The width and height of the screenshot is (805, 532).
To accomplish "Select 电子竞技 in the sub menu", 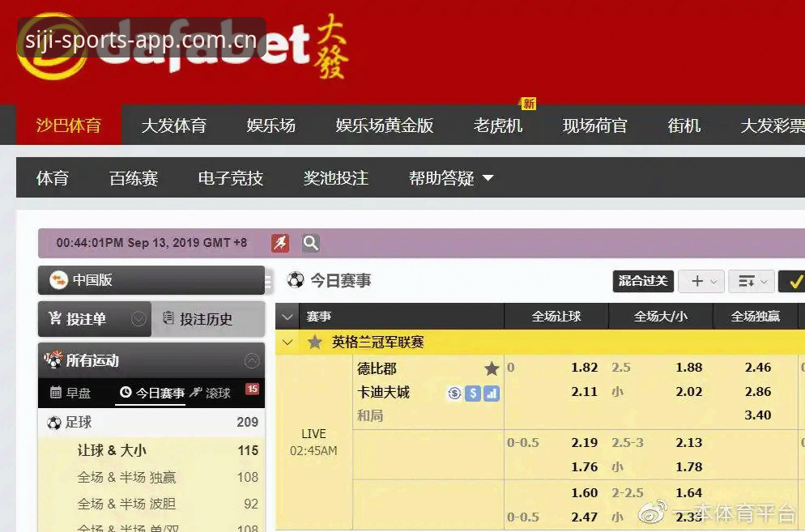I will tap(231, 178).
